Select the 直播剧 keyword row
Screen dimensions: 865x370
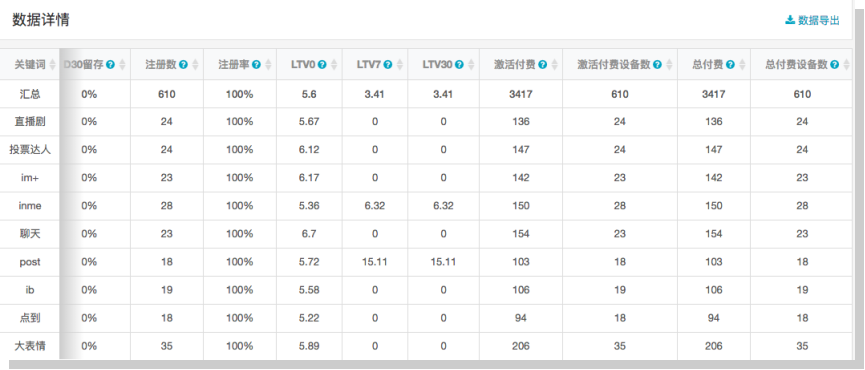30,122
